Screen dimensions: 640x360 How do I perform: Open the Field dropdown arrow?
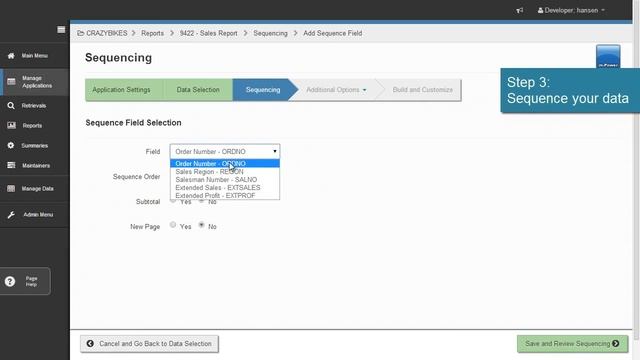(x=275, y=151)
